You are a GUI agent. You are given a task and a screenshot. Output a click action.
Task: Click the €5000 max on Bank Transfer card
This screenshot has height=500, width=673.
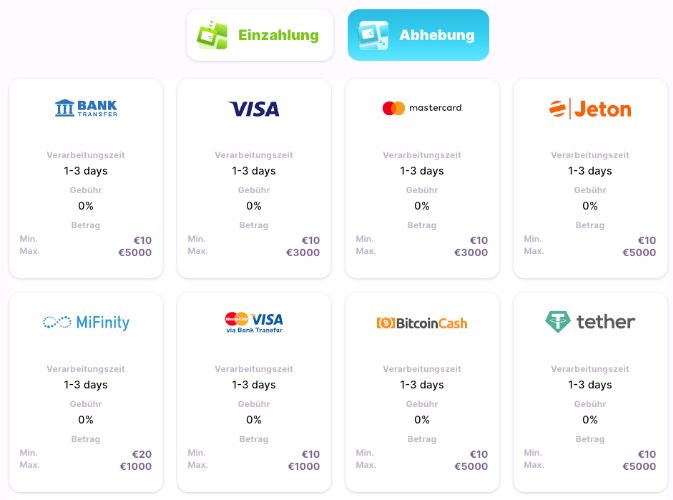[135, 252]
